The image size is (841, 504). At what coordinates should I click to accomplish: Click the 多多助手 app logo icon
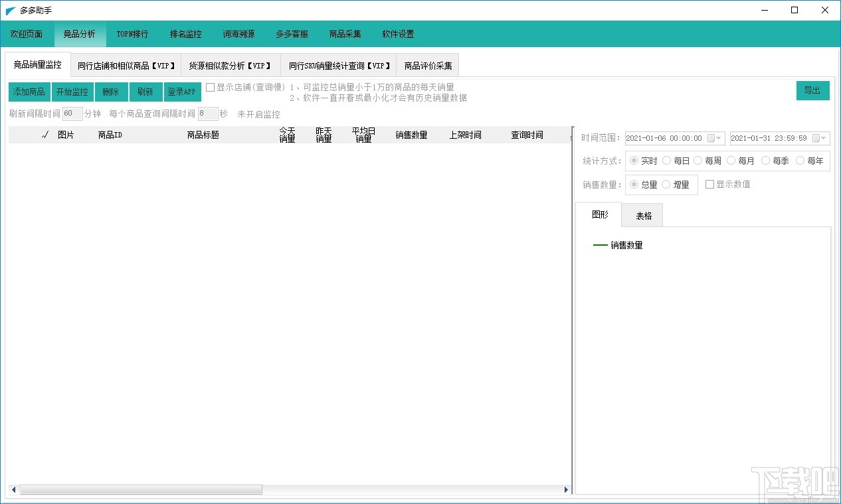pyautogui.click(x=11, y=11)
